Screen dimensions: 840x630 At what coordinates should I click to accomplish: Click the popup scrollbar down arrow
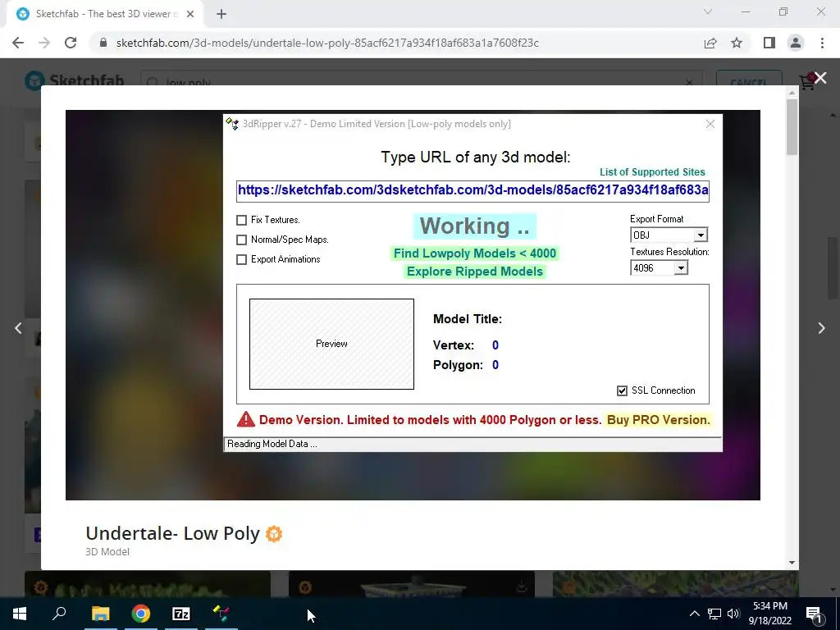[792, 563]
